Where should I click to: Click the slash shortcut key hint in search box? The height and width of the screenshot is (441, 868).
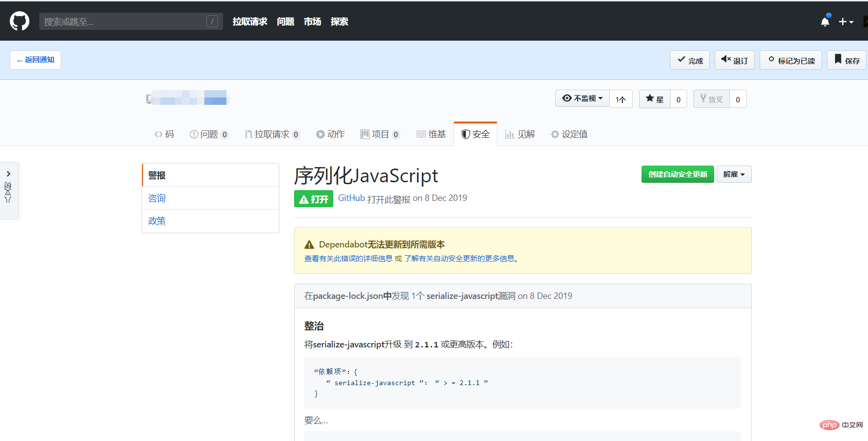coord(212,21)
